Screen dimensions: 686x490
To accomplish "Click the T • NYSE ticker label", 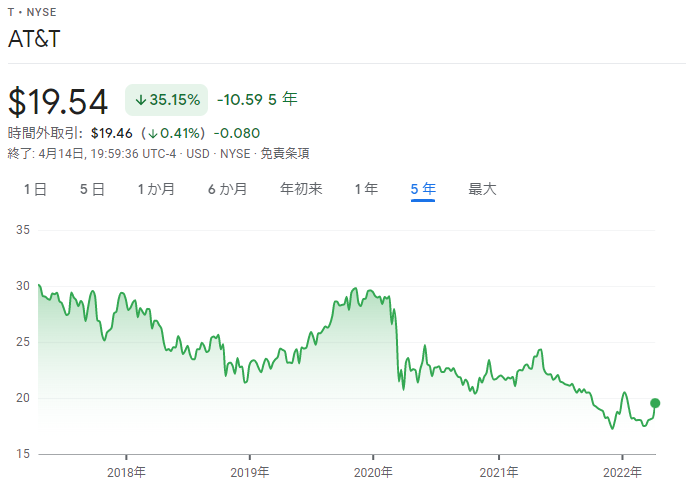I will click(32, 12).
